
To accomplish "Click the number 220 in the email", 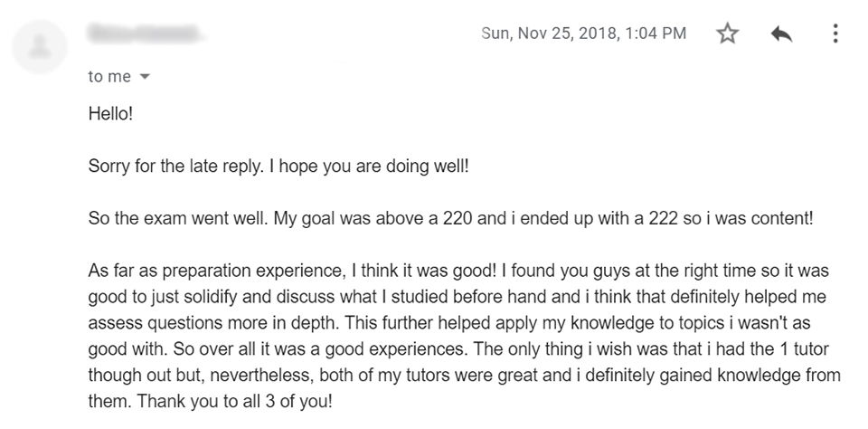I will coord(458,218).
